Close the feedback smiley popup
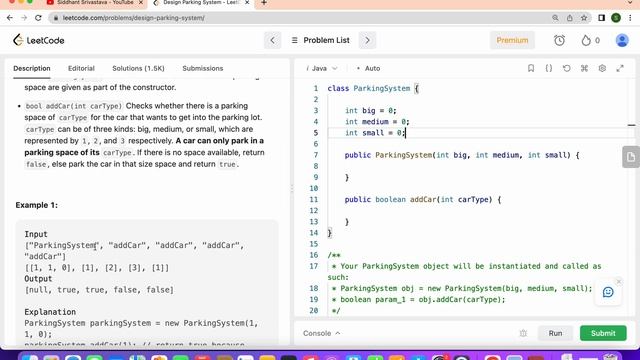This screenshot has width=640, height=360. [x=619, y=282]
